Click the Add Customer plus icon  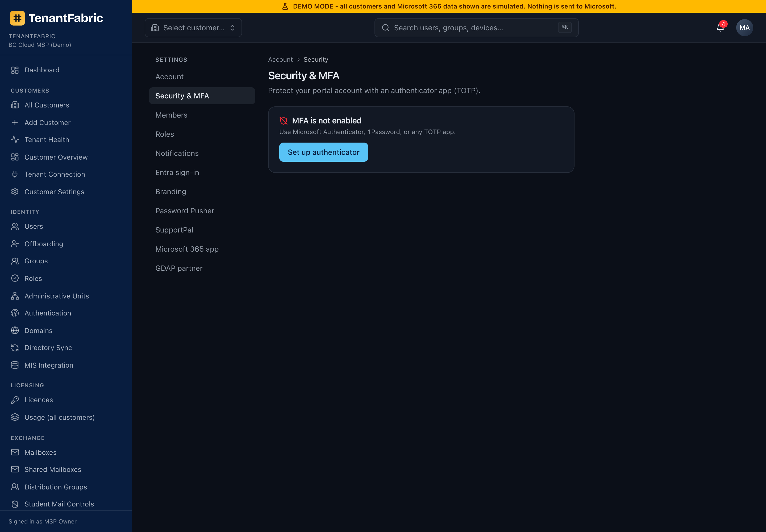[15, 122]
